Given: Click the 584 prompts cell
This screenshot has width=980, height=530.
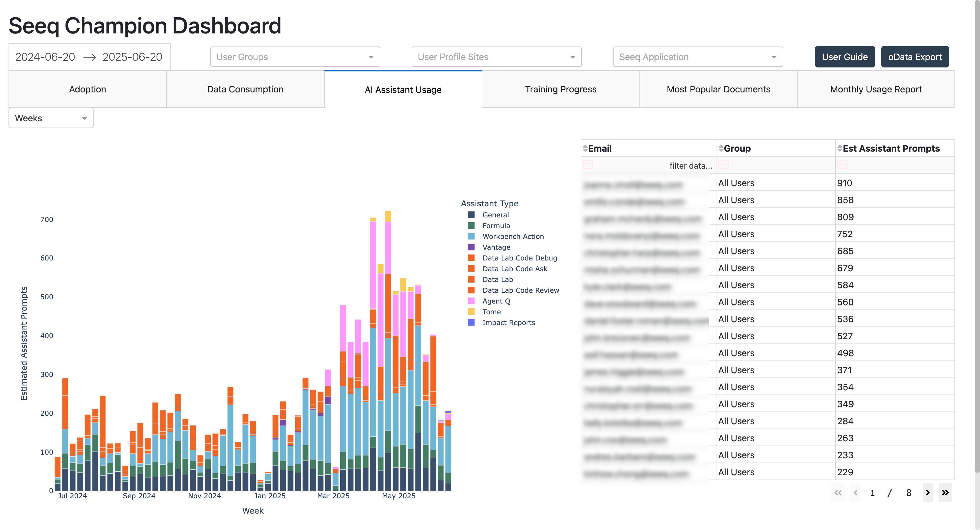Looking at the screenshot, I should point(895,285).
